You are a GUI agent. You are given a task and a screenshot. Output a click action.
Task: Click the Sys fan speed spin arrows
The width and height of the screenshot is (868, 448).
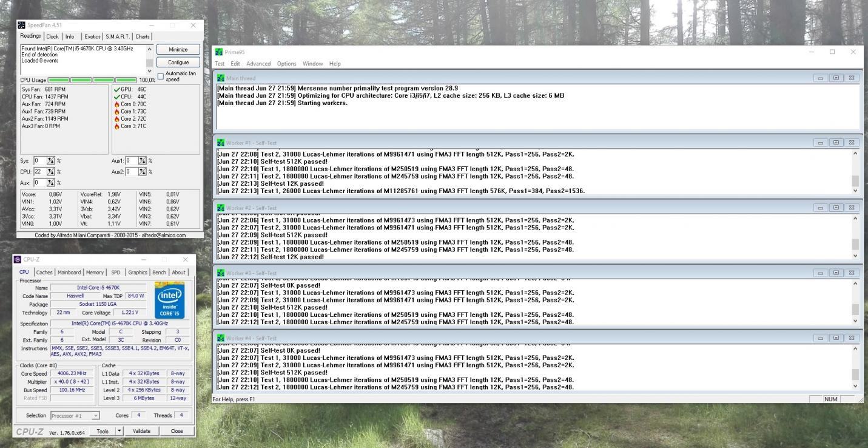click(51, 161)
